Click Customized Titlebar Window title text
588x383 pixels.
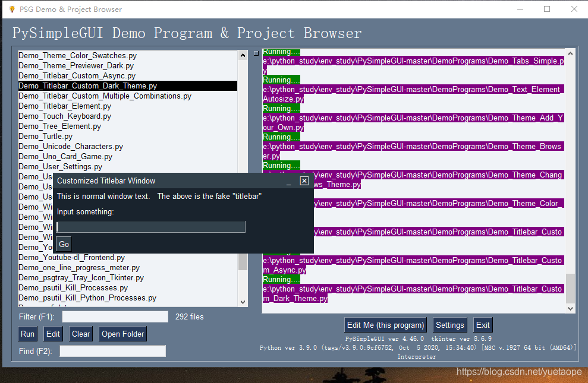click(x=106, y=181)
